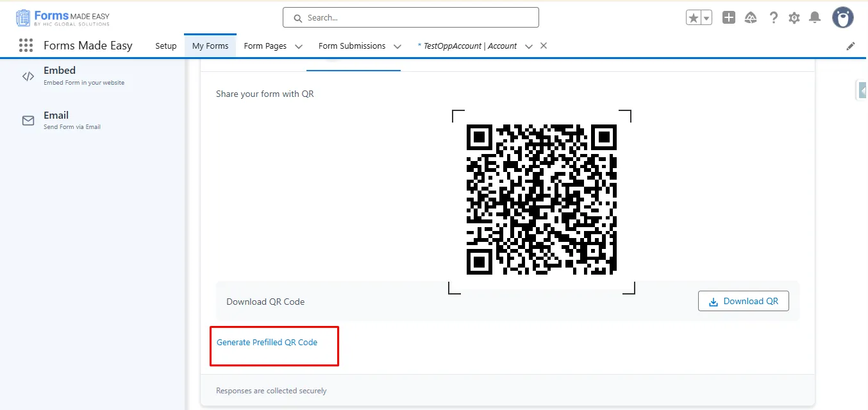
Task: Click the Forms Made Easy app name
Action: pos(88,46)
